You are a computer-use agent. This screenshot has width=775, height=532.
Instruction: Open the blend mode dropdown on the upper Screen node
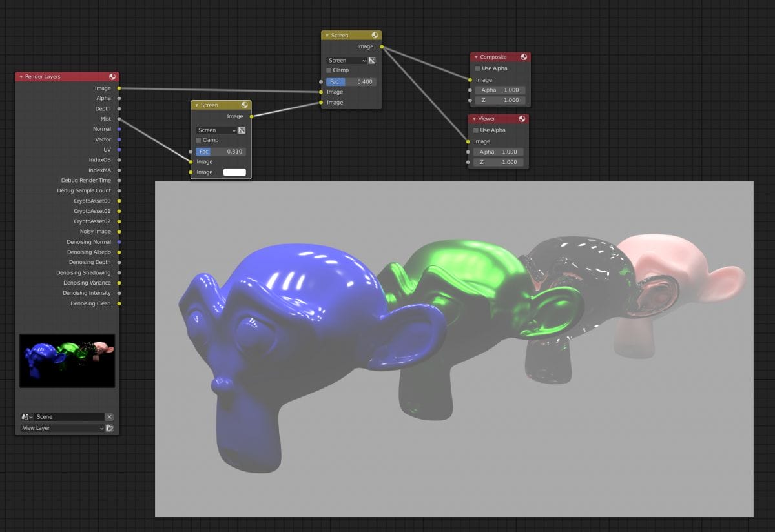coord(346,60)
